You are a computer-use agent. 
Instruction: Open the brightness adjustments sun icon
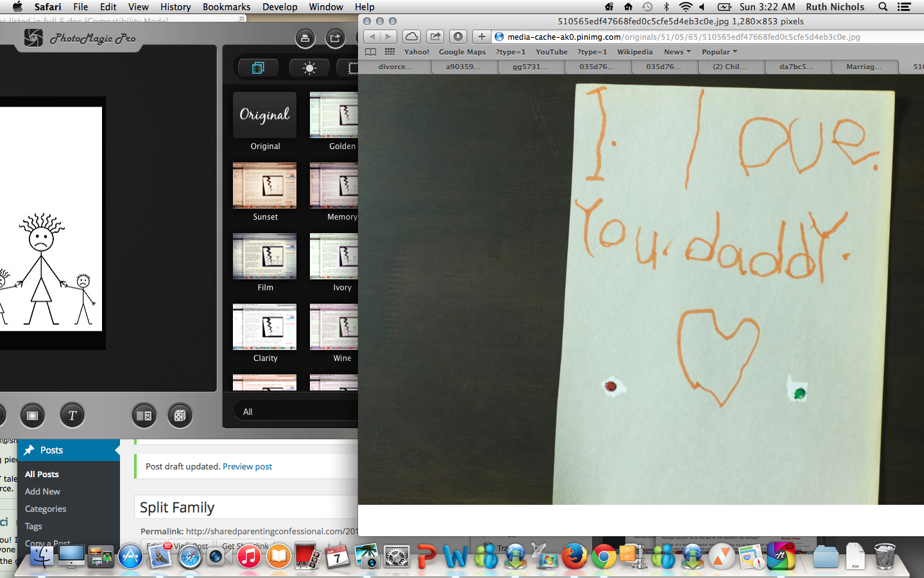(309, 68)
